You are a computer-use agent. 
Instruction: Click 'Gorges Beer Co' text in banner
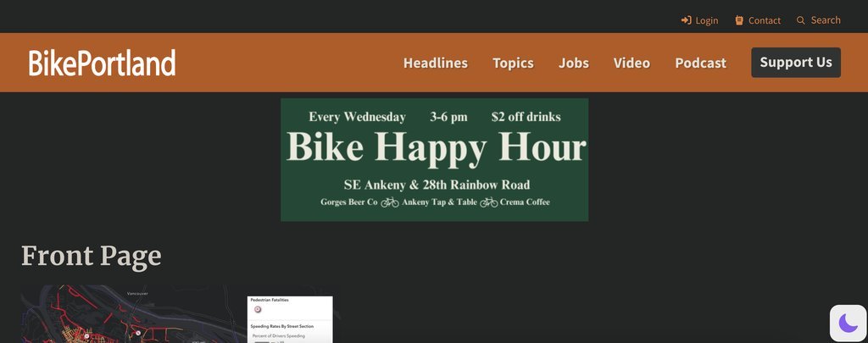[x=348, y=202]
